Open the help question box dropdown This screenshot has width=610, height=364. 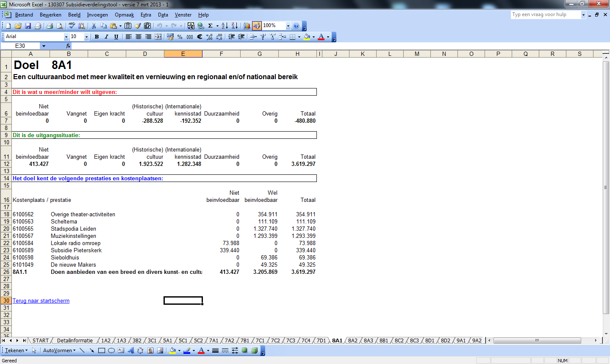(583, 15)
